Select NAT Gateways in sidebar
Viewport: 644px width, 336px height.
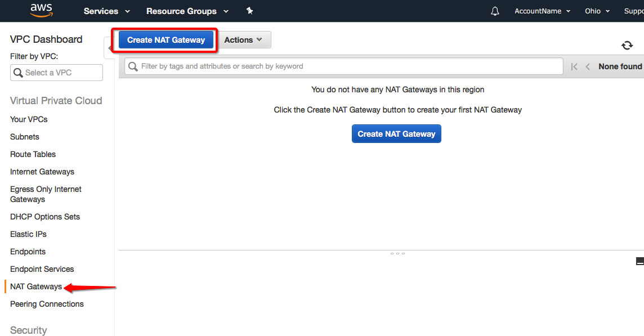36,286
